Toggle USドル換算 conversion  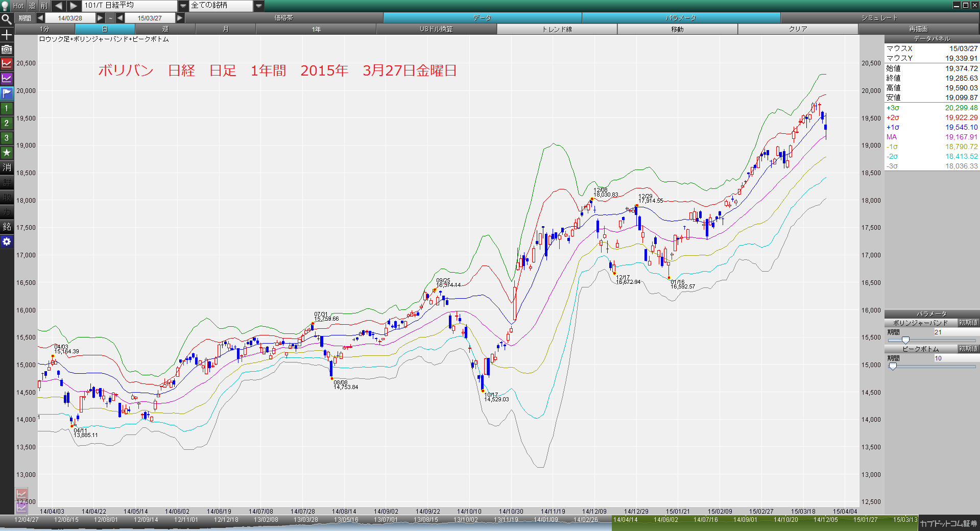436,29
